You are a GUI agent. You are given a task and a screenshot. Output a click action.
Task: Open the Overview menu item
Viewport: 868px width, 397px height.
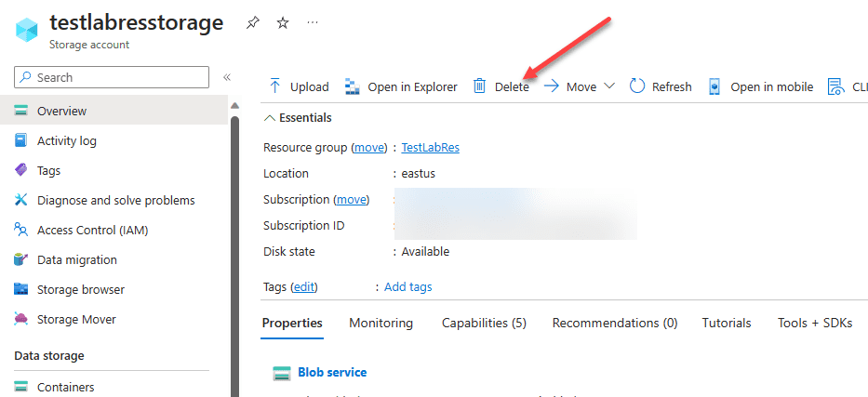(x=114, y=112)
